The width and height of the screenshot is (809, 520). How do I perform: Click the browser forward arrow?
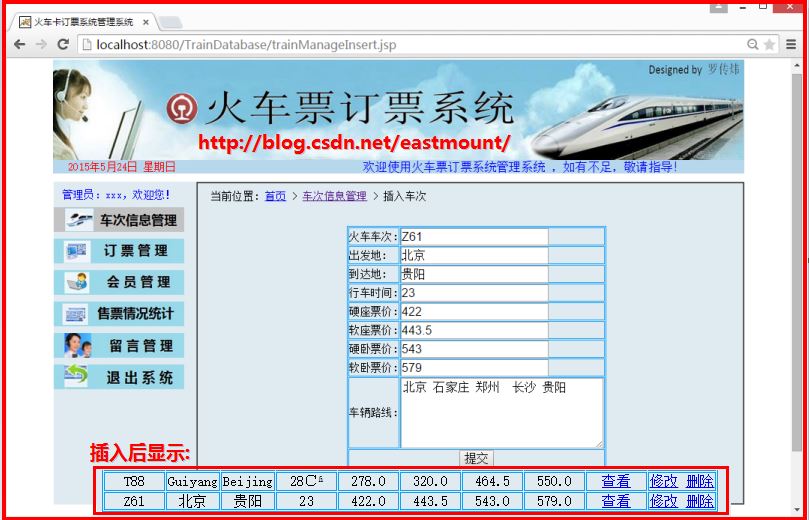tap(41, 44)
